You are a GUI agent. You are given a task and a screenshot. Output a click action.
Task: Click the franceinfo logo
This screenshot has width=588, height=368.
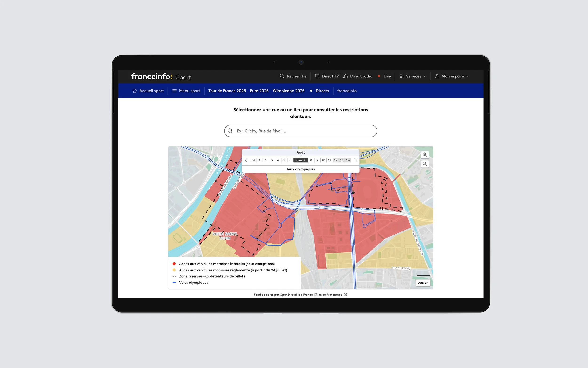(x=152, y=77)
